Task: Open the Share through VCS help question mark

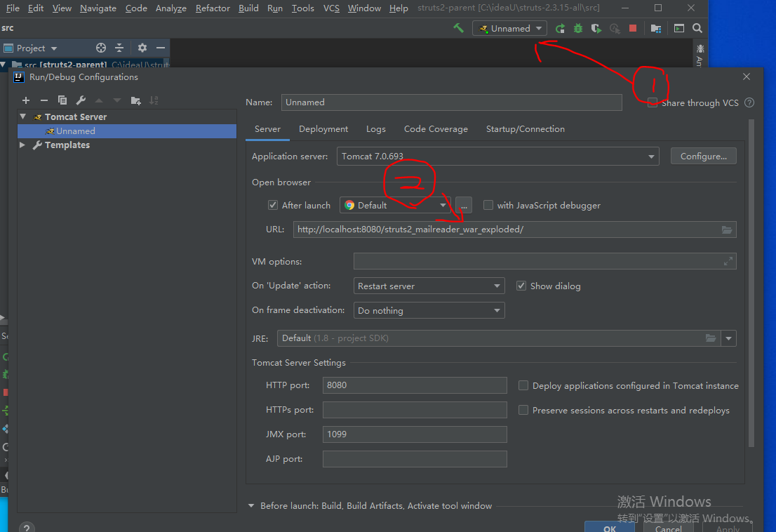Action: (749, 103)
